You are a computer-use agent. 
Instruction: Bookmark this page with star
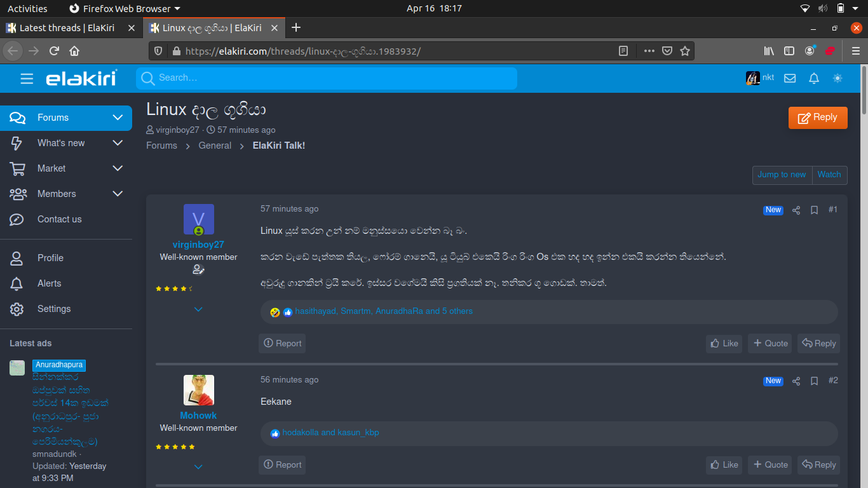(x=685, y=51)
